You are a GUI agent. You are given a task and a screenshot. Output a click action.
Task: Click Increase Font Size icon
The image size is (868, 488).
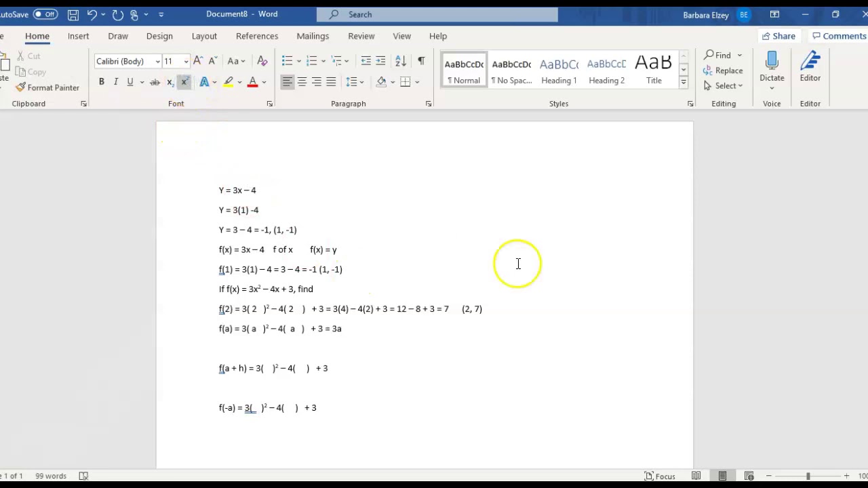click(198, 61)
